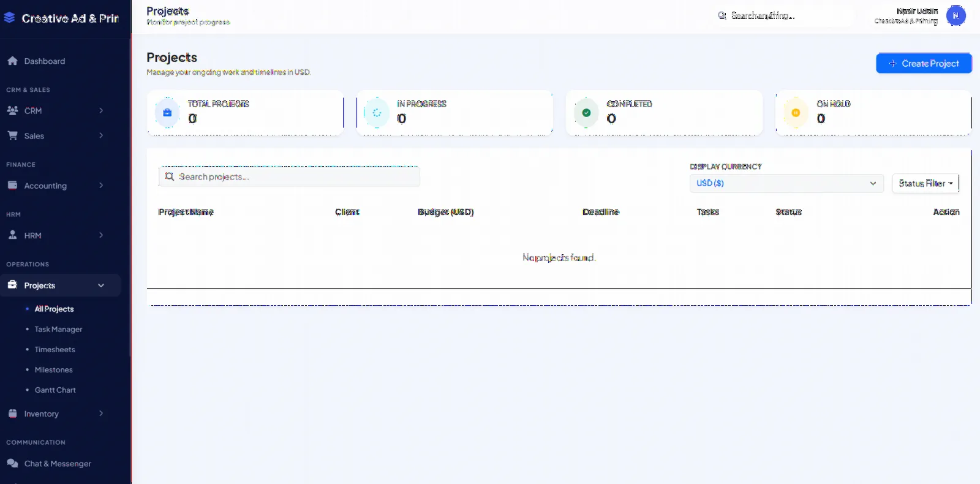
Task: Go to Dashboard link
Action: [45, 61]
